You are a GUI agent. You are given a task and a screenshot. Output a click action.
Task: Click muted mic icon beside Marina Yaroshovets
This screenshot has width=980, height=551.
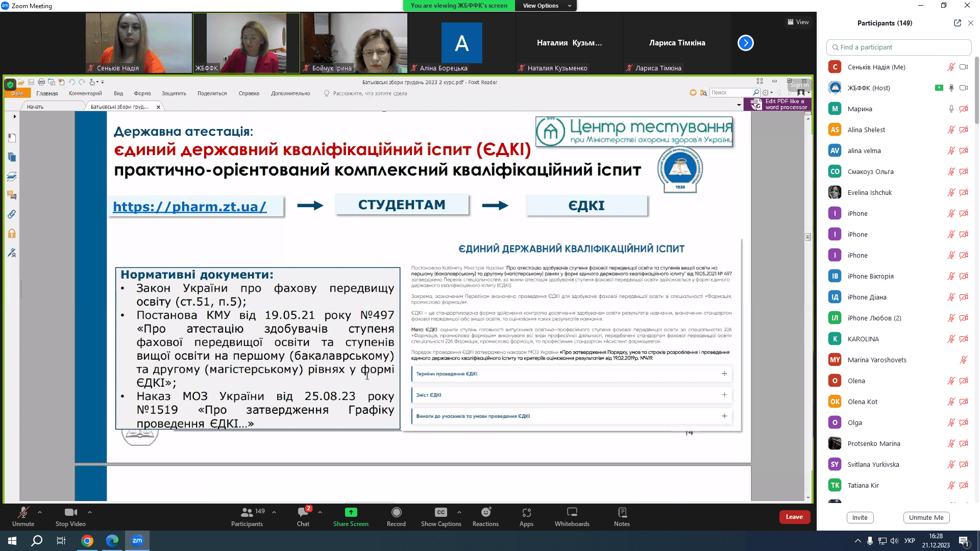click(x=964, y=360)
